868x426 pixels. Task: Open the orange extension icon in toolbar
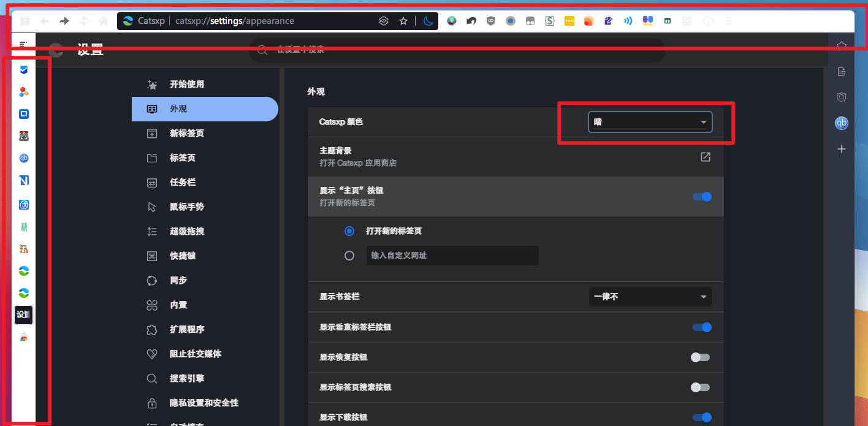[x=588, y=21]
